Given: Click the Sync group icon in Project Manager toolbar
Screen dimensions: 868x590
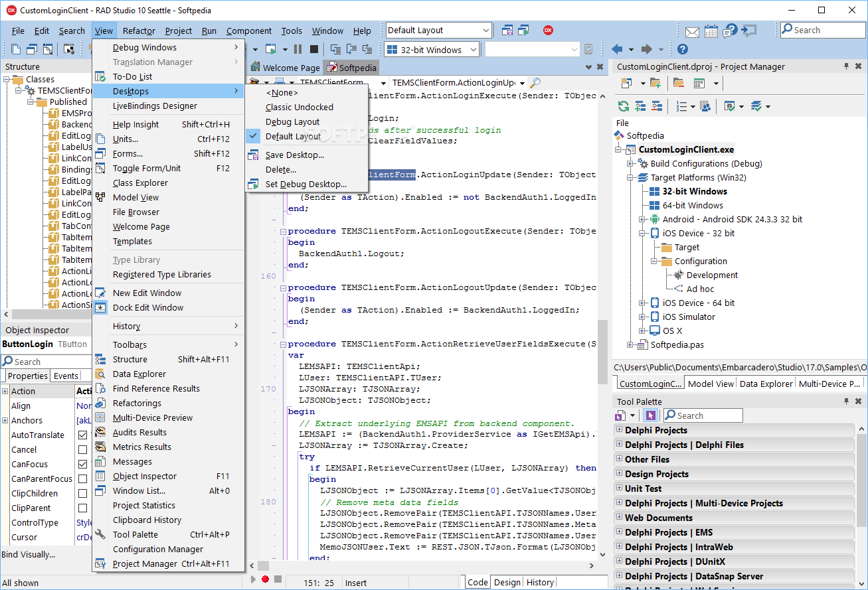Looking at the screenshot, I should click(x=705, y=106).
